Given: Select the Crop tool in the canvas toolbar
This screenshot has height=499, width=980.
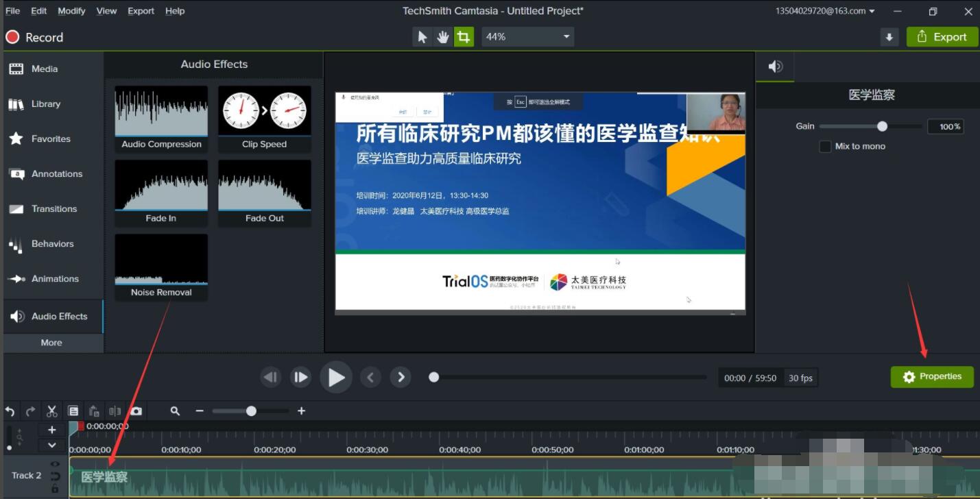Looking at the screenshot, I should [464, 36].
